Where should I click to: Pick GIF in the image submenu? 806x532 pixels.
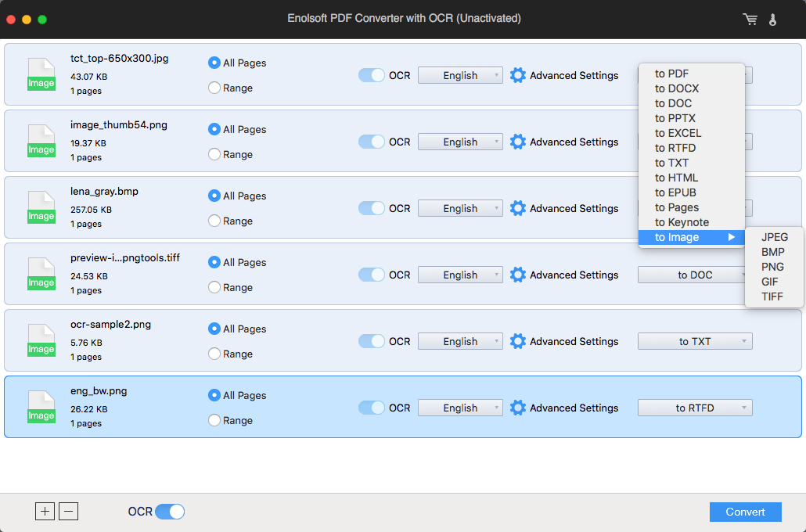[774, 282]
